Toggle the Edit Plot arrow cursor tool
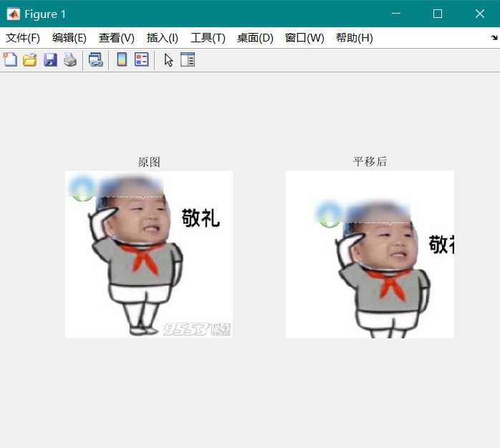The image size is (500, 448). point(168,60)
